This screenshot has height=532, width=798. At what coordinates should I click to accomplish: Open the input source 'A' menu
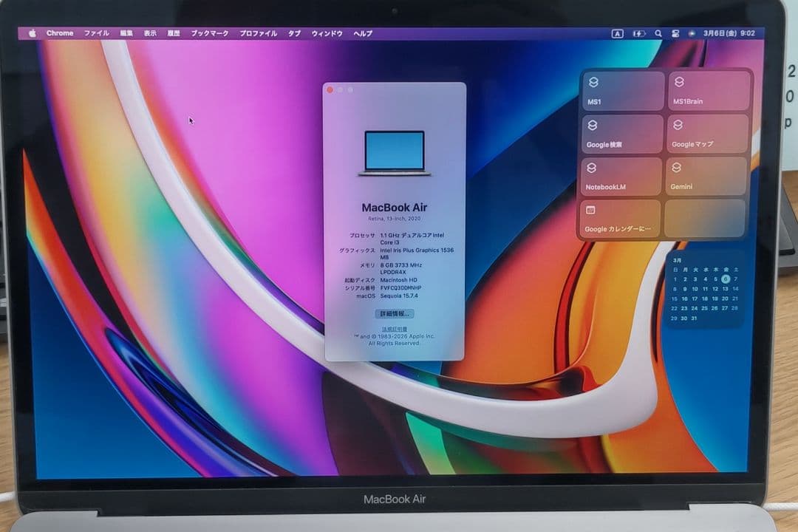tap(617, 33)
